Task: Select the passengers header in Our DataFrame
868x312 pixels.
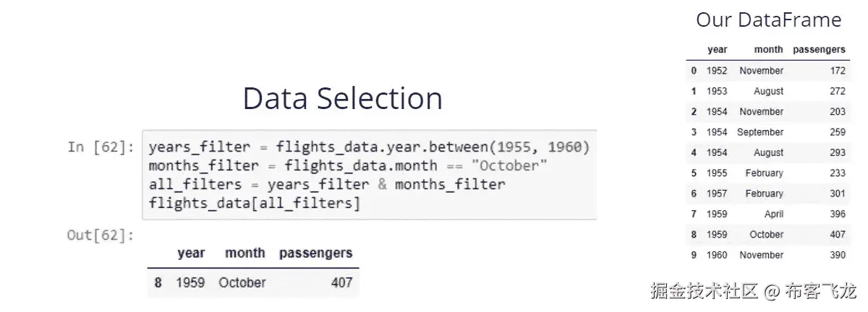Action: [x=819, y=50]
